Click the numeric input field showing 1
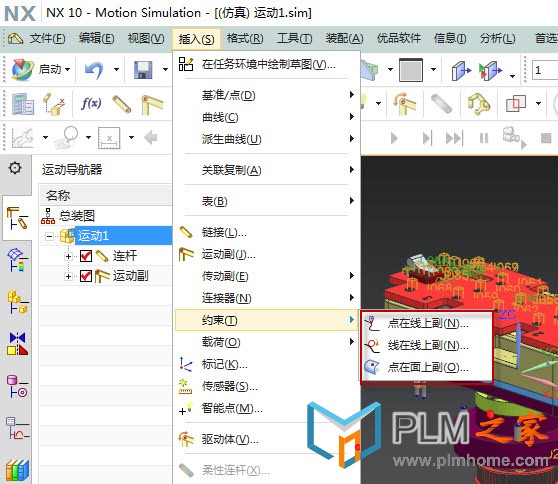Screen dimensions: 558x484 coord(545,70)
